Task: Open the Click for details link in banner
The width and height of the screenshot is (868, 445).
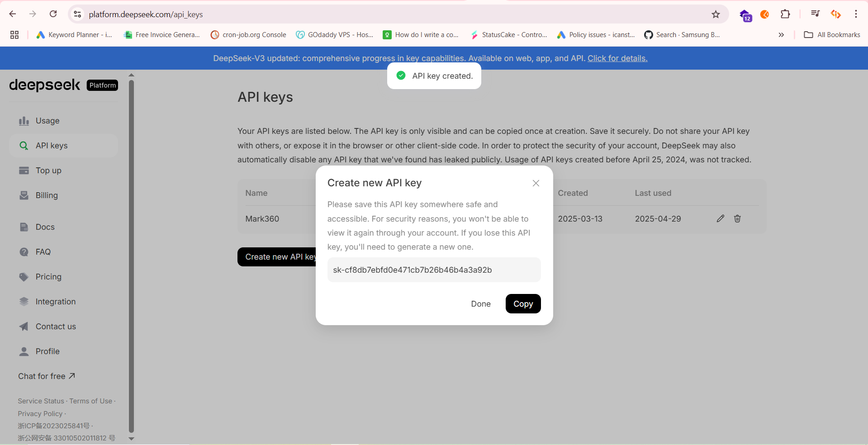Action: [617, 58]
